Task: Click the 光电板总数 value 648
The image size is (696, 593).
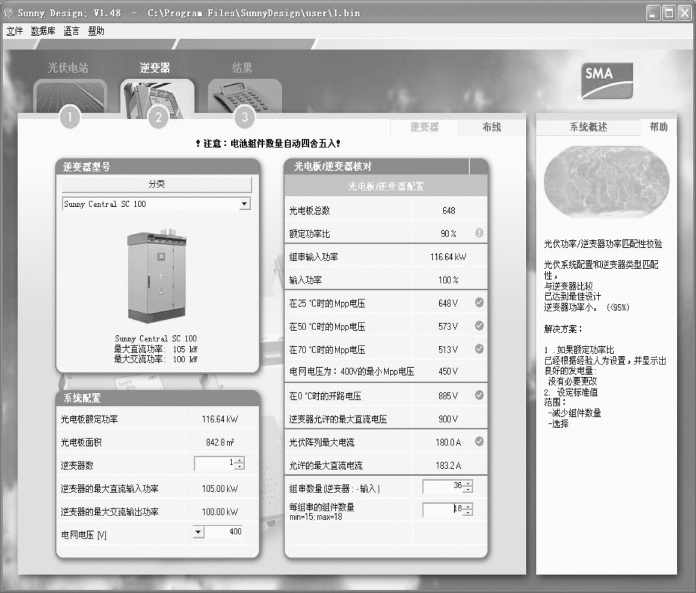Action: [x=449, y=211]
